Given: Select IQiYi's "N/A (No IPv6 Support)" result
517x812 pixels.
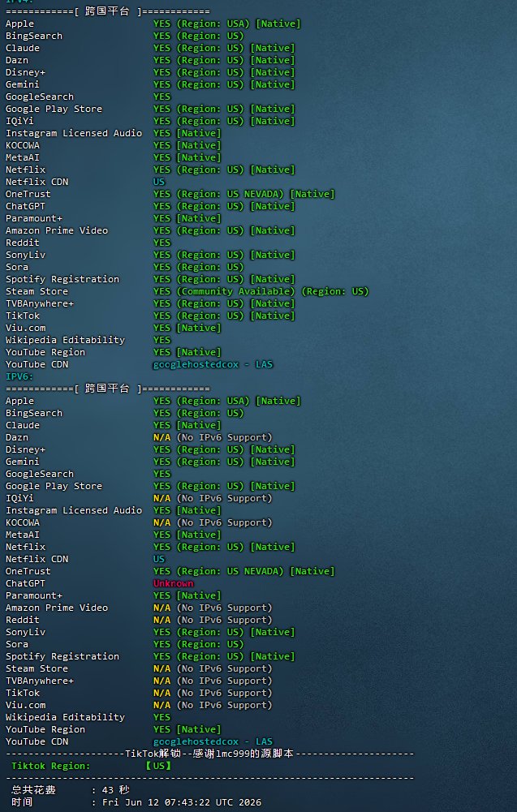Looking at the screenshot, I should click(213, 498).
